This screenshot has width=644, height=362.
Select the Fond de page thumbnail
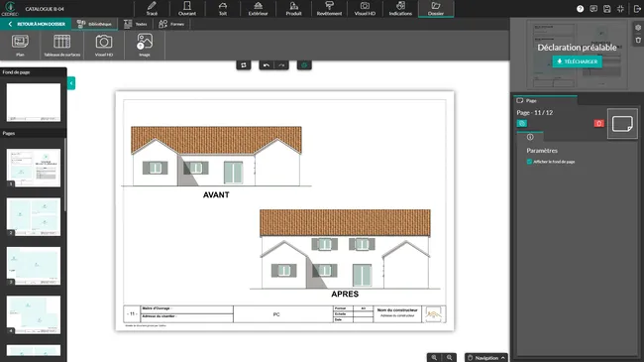(x=34, y=102)
